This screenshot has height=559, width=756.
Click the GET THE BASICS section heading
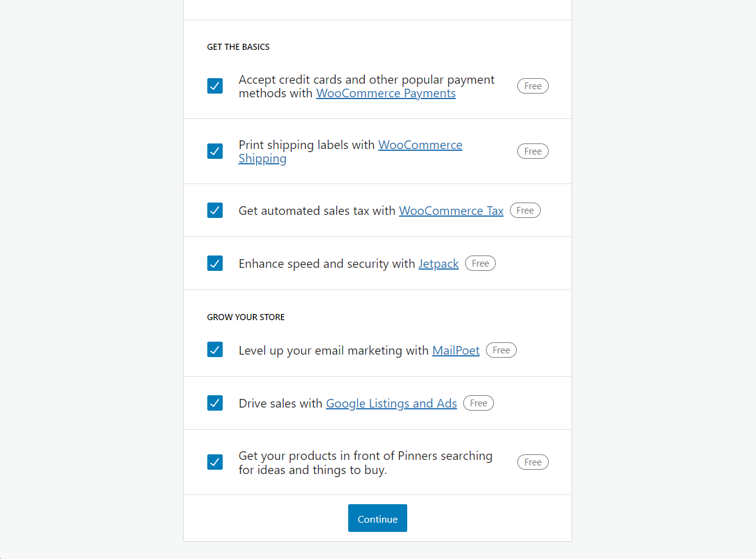[x=238, y=46]
